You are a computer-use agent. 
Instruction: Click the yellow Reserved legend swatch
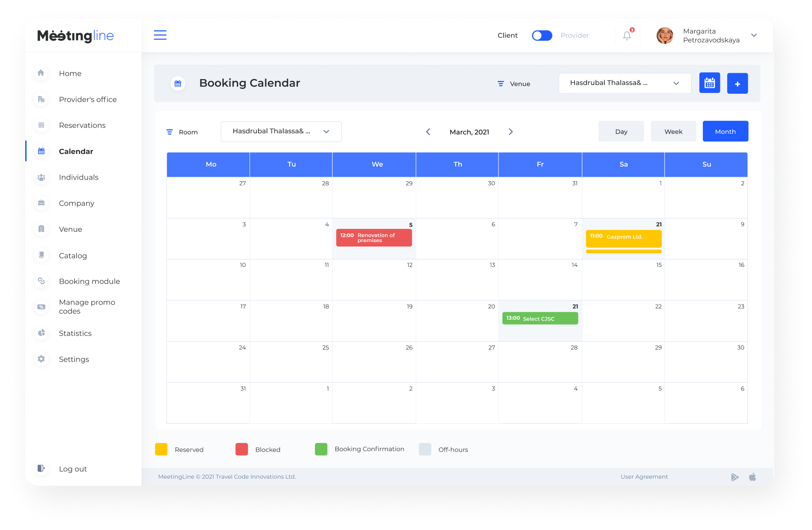(x=161, y=449)
